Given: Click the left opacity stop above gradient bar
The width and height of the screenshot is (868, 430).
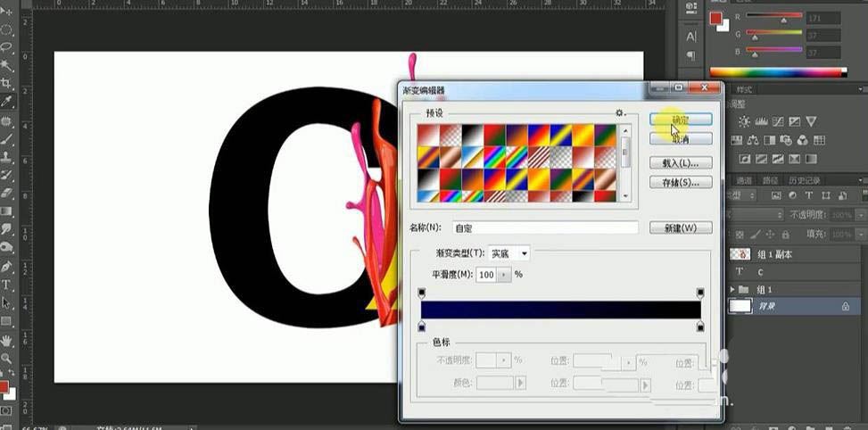Looking at the screenshot, I should tap(422, 293).
